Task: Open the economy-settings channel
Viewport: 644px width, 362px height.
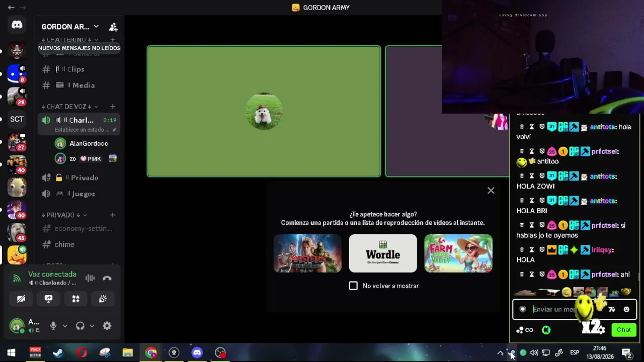Action: click(x=79, y=228)
